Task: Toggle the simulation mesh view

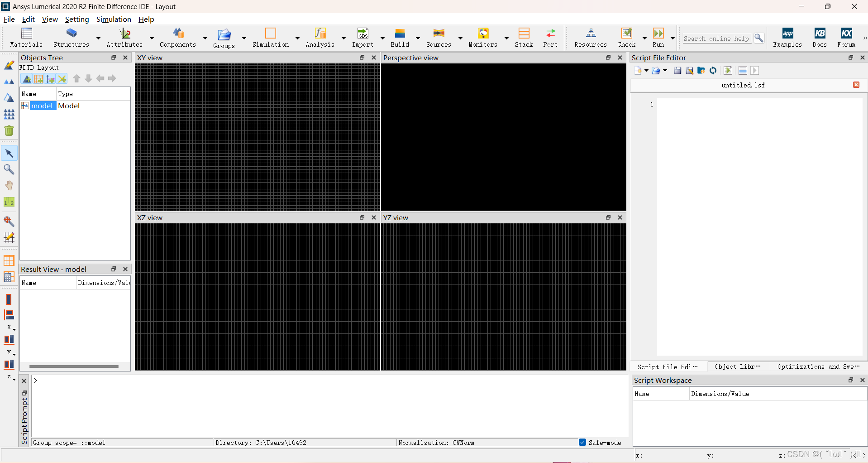Action: 9,261
